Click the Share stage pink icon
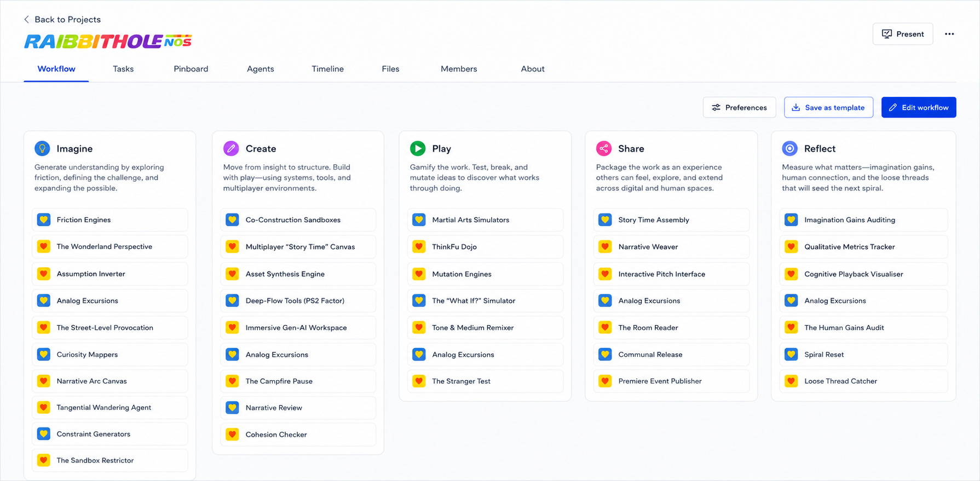Viewport: 980px width, 481px height. coord(604,148)
